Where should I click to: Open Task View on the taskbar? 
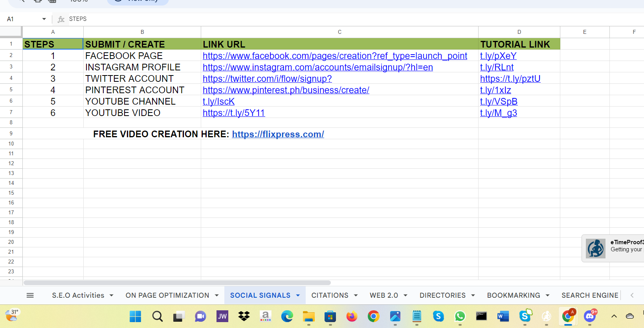click(x=179, y=316)
